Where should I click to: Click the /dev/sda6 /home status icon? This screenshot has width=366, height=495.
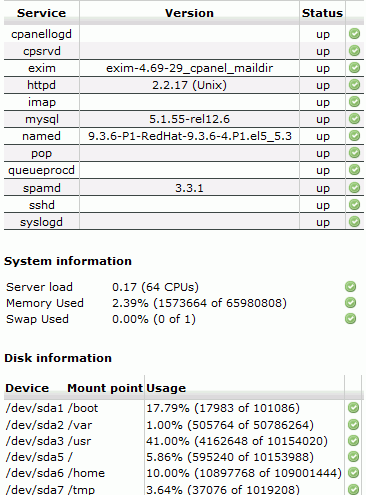coord(353,473)
